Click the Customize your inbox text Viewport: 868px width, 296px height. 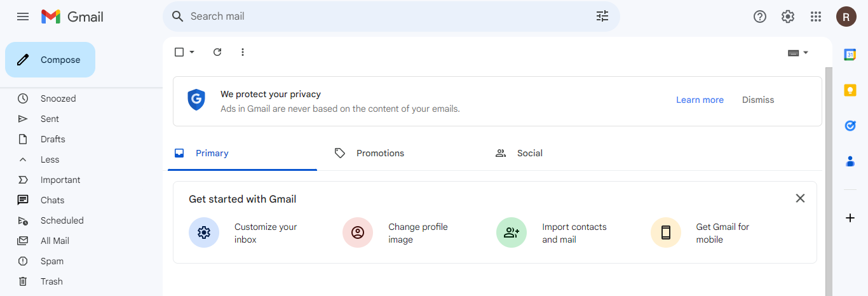(x=266, y=233)
